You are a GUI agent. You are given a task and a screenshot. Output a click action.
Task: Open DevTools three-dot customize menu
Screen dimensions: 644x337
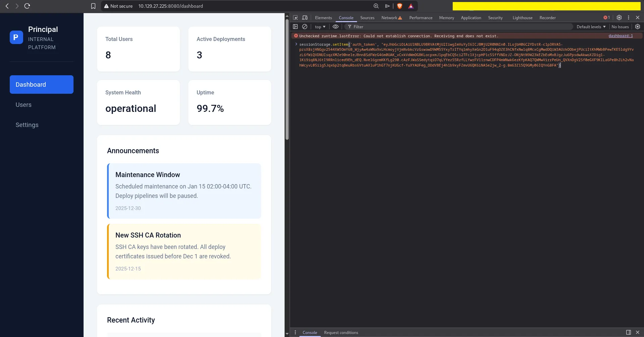pyautogui.click(x=629, y=17)
